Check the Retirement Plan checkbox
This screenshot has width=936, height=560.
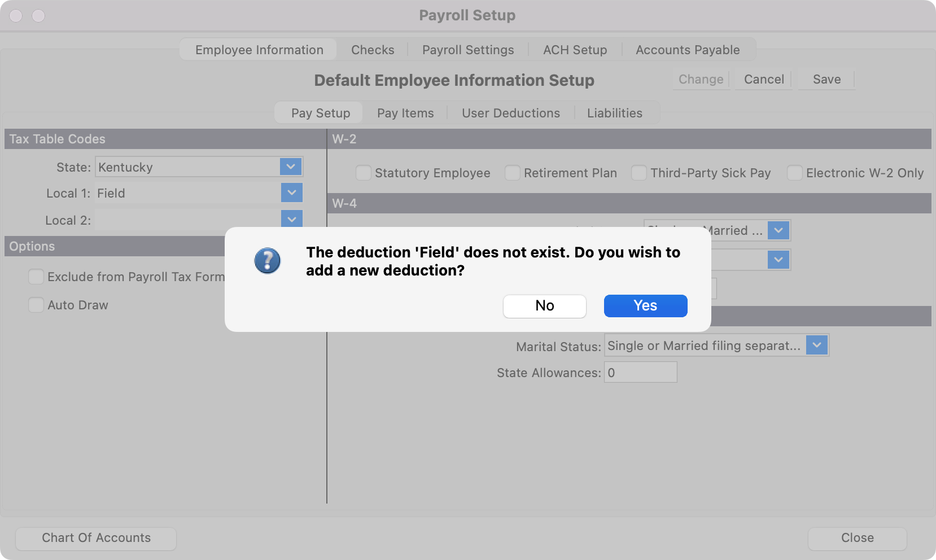(x=513, y=173)
